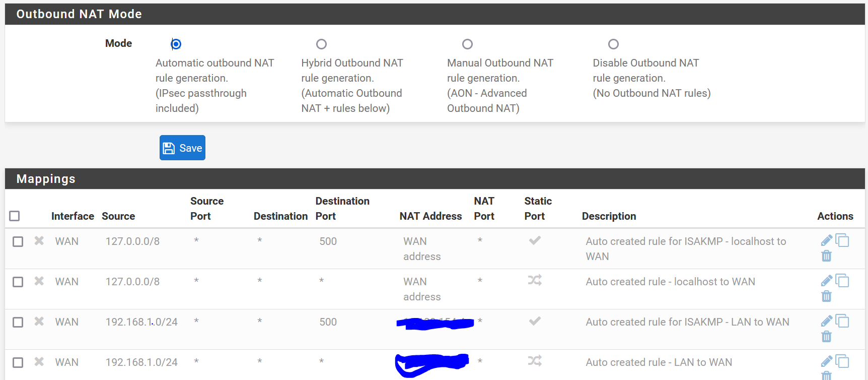Click static port checkmark on ISAKMP localhost rule
868x380 pixels.
tap(535, 240)
